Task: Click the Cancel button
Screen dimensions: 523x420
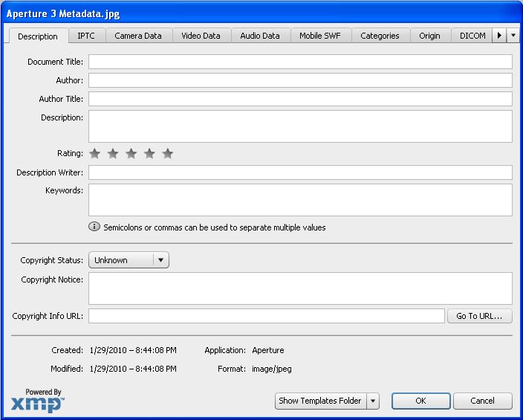Action: tap(483, 401)
